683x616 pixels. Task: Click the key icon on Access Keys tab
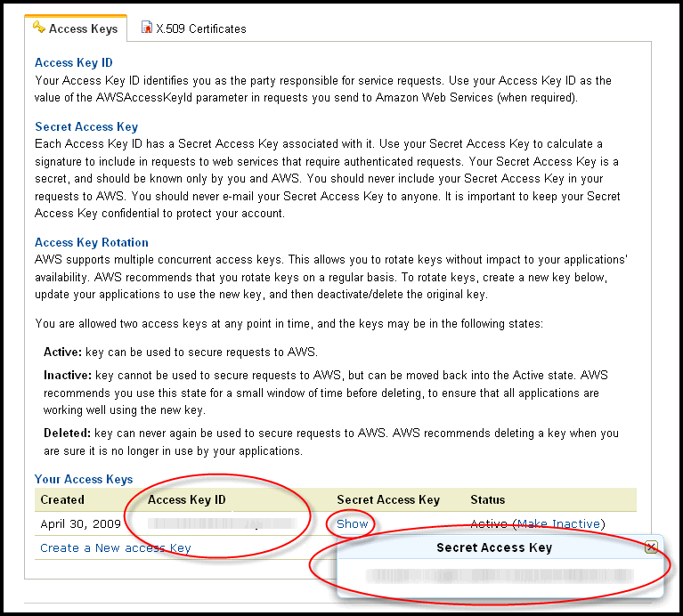click(x=39, y=27)
